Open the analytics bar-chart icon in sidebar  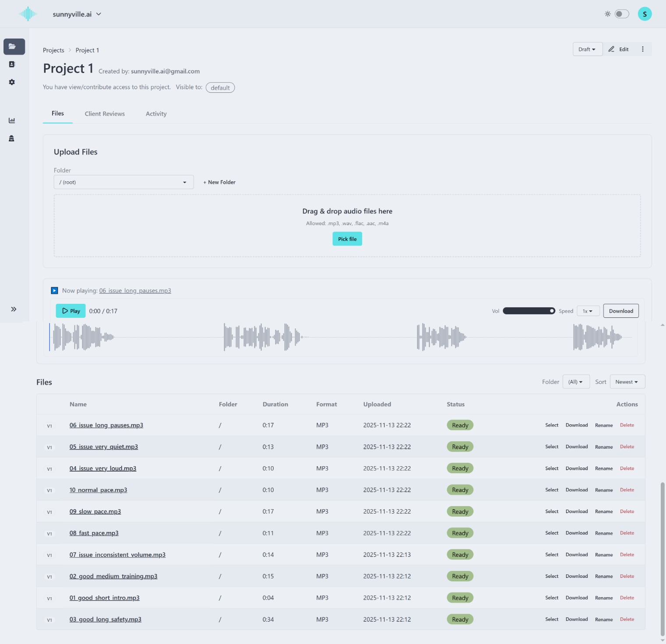[x=12, y=120]
